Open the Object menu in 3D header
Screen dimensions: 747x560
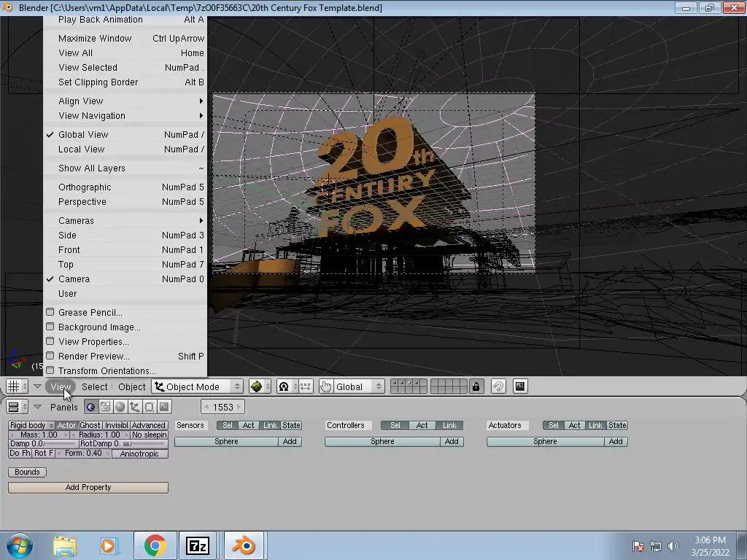pos(131,386)
